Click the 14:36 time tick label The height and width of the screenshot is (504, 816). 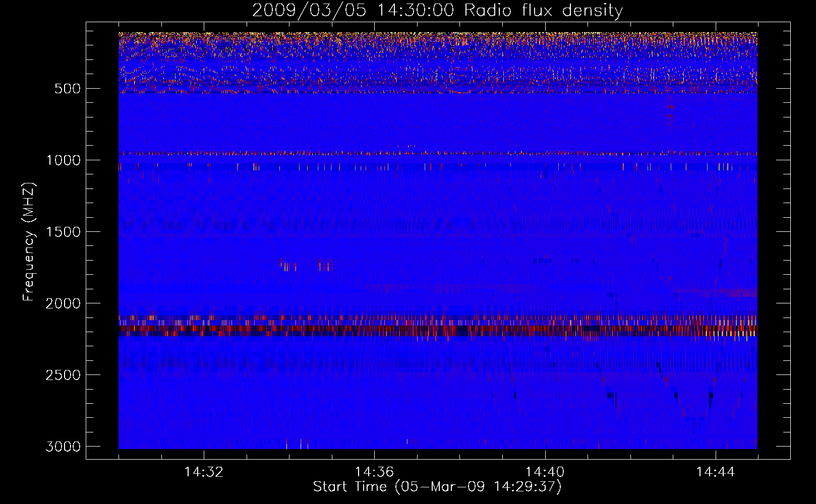(374, 472)
